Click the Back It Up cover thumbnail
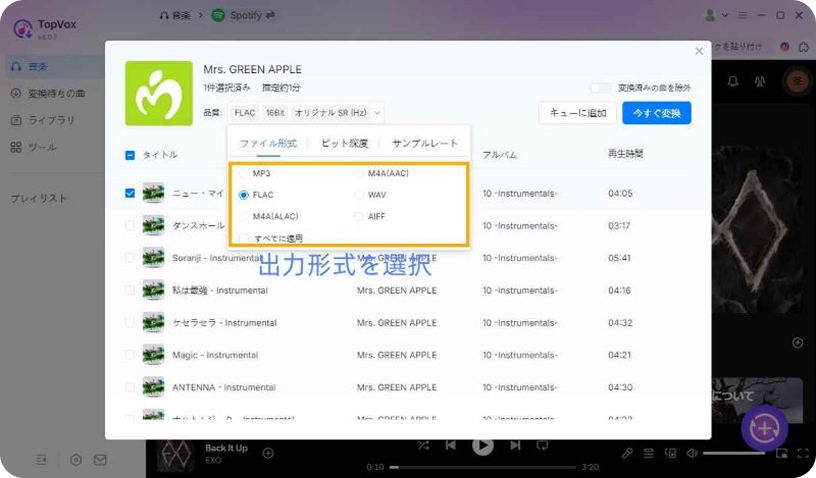This screenshot has width=816, height=478. [176, 454]
